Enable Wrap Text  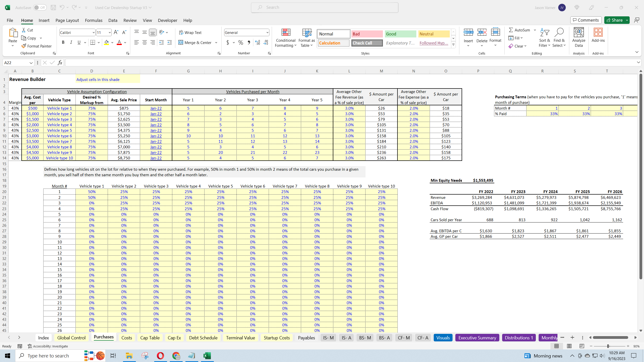[190, 32]
